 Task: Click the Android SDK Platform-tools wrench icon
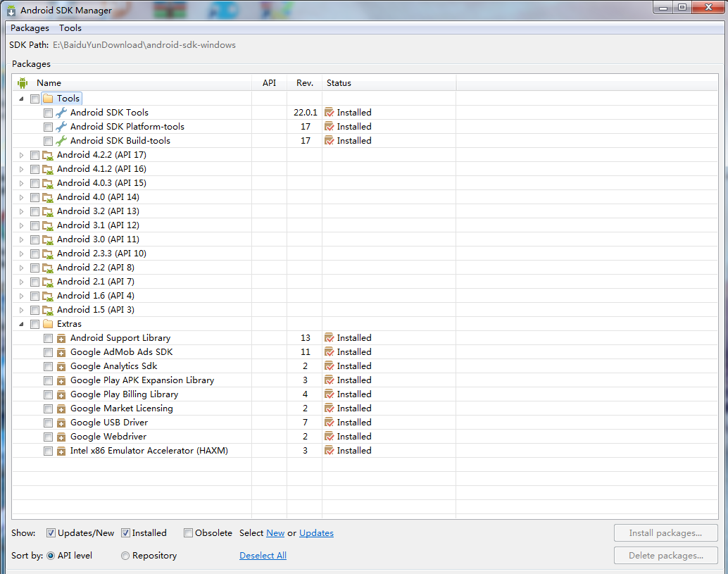(61, 126)
